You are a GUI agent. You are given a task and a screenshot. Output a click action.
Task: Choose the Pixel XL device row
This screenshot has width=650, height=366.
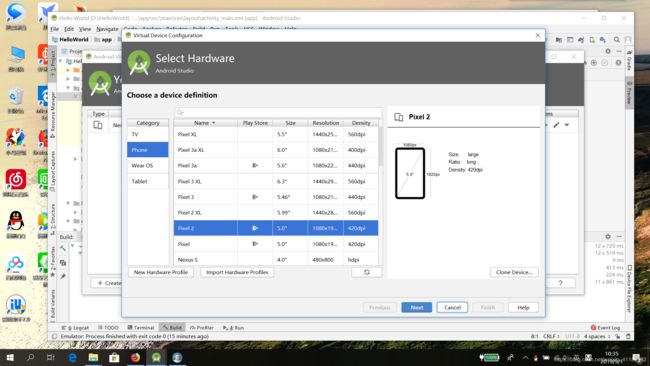[x=276, y=134]
